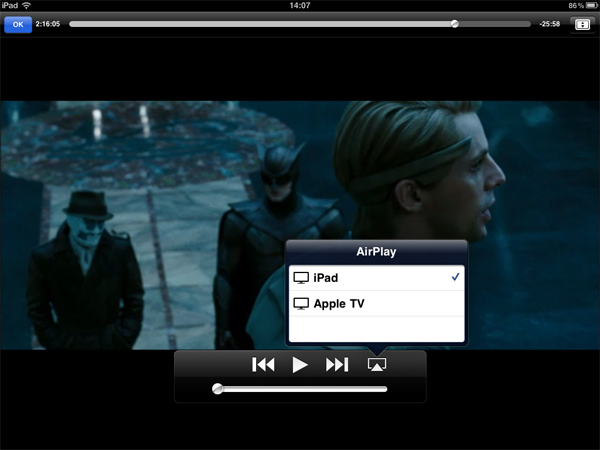Screen dimensions: 600x450
Task: Play the movie
Action: [300, 365]
